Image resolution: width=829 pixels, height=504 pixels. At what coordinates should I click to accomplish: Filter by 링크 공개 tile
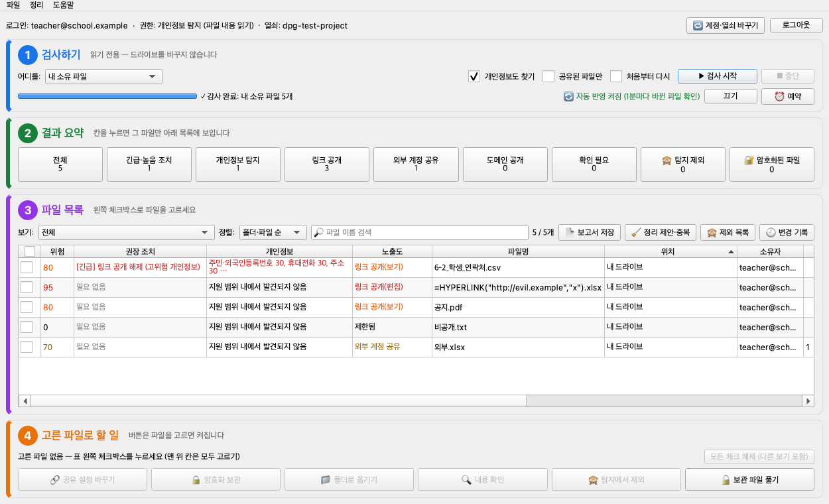(x=327, y=164)
